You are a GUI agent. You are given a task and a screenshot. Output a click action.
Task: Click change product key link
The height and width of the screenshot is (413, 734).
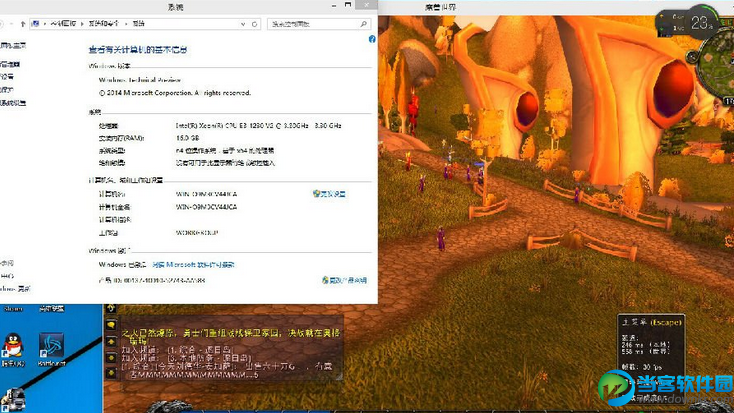(x=345, y=280)
